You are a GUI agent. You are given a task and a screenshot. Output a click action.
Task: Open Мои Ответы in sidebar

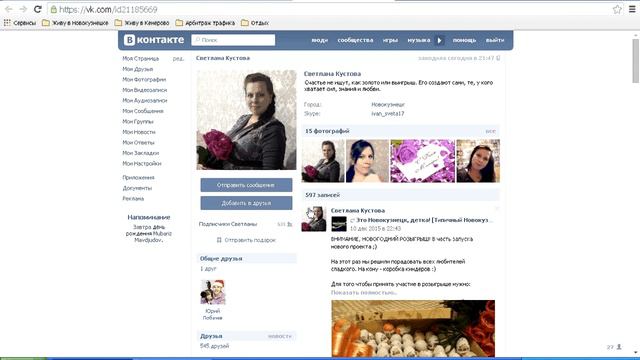[x=138, y=142]
